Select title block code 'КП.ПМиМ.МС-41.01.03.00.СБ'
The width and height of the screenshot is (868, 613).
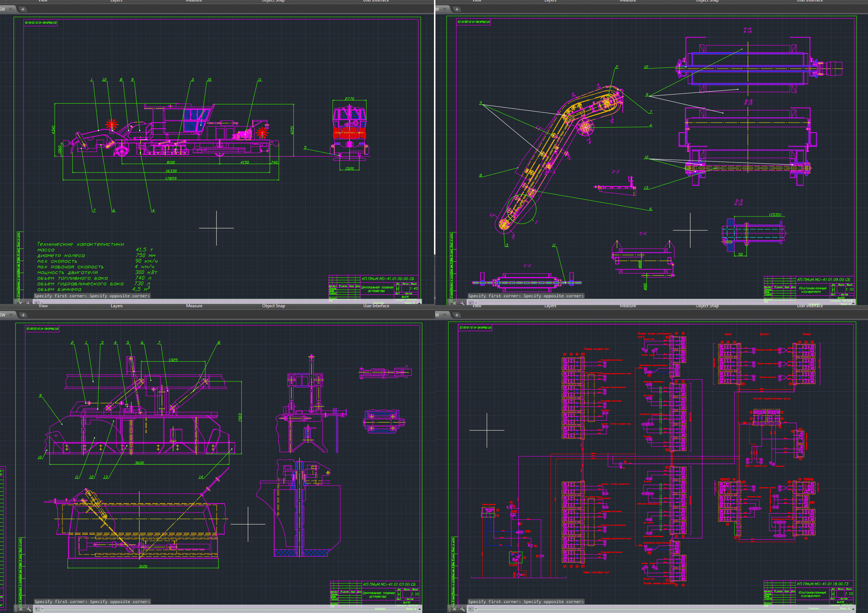tap(390, 584)
